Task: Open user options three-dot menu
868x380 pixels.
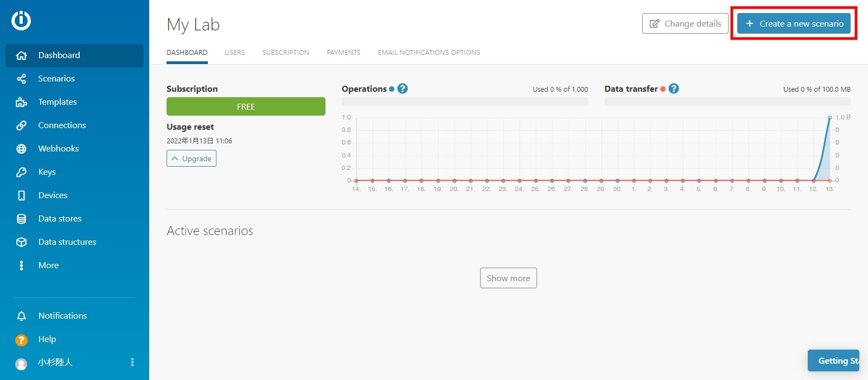Action: click(132, 362)
